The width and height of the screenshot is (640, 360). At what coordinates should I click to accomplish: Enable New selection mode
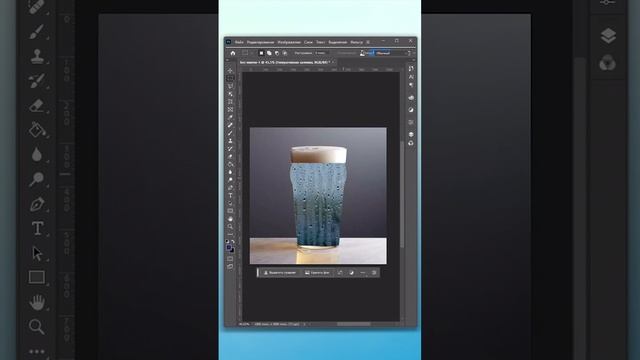pyautogui.click(x=261, y=53)
